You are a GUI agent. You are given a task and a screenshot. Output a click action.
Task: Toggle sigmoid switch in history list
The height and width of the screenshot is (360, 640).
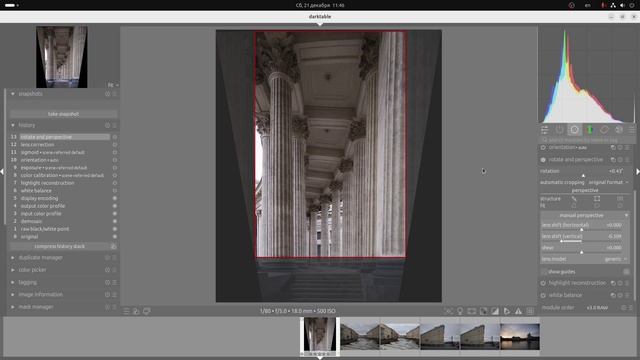pyautogui.click(x=115, y=152)
